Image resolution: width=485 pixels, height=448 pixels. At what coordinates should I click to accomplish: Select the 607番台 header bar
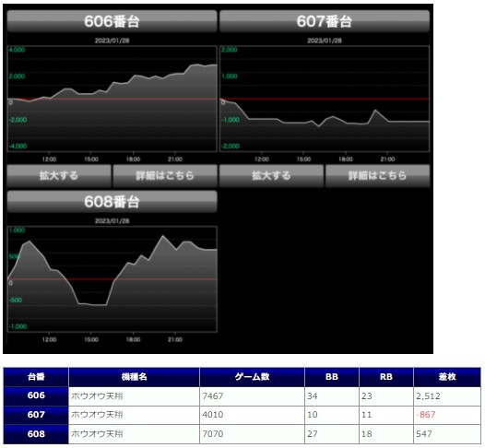click(x=325, y=21)
